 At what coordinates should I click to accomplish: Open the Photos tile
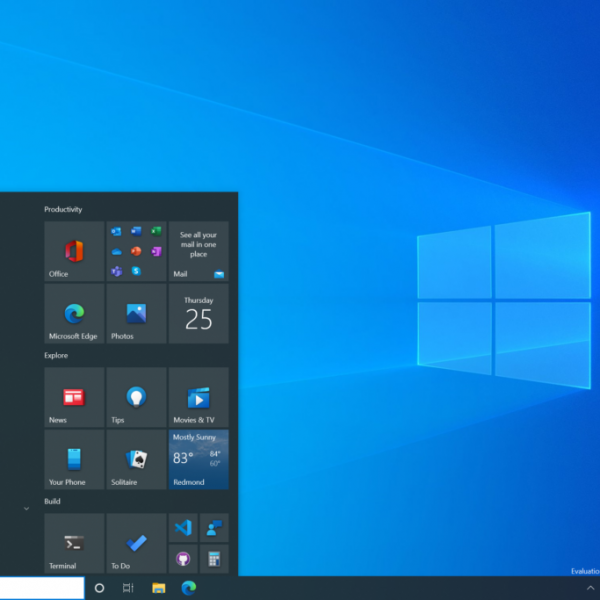(x=137, y=313)
